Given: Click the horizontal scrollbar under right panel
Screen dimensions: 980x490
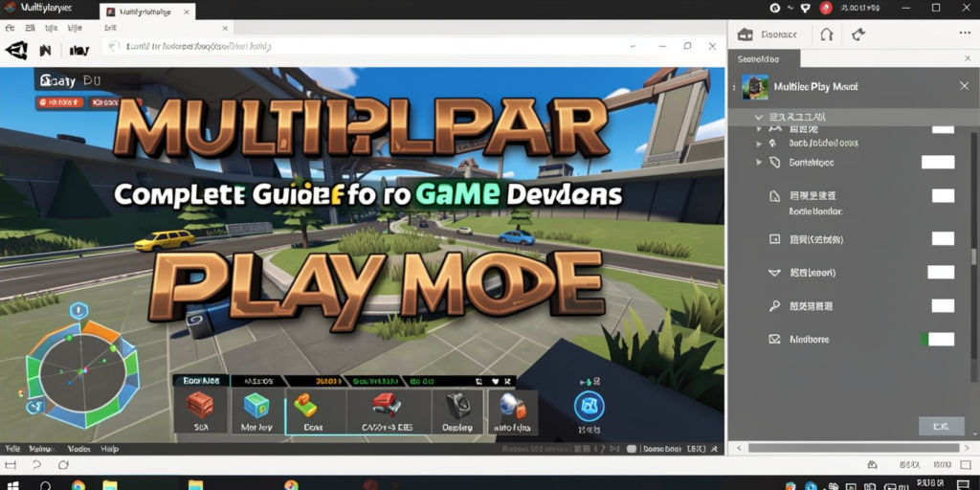Looking at the screenshot, I should point(853,448).
